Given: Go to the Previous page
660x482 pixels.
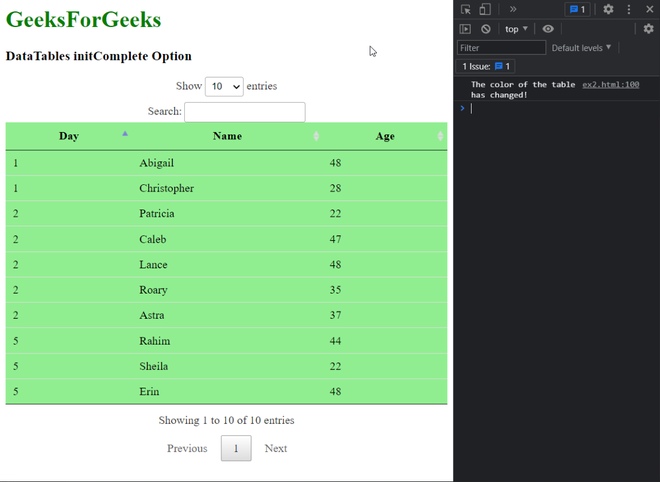Looking at the screenshot, I should click(x=187, y=448).
